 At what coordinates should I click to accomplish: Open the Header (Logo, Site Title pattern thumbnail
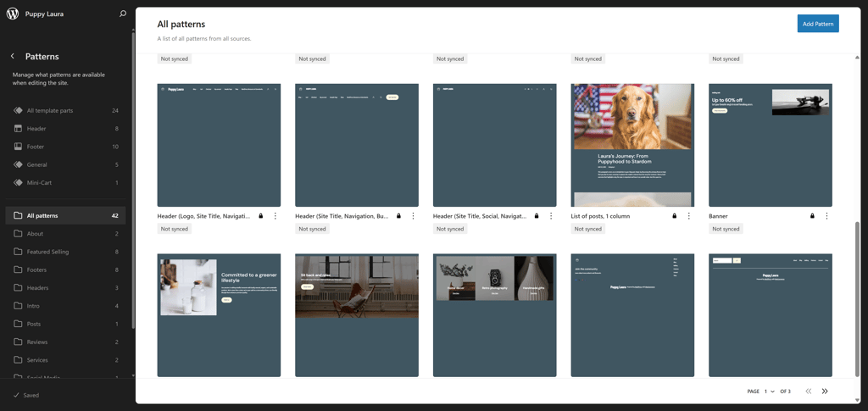[x=219, y=145]
